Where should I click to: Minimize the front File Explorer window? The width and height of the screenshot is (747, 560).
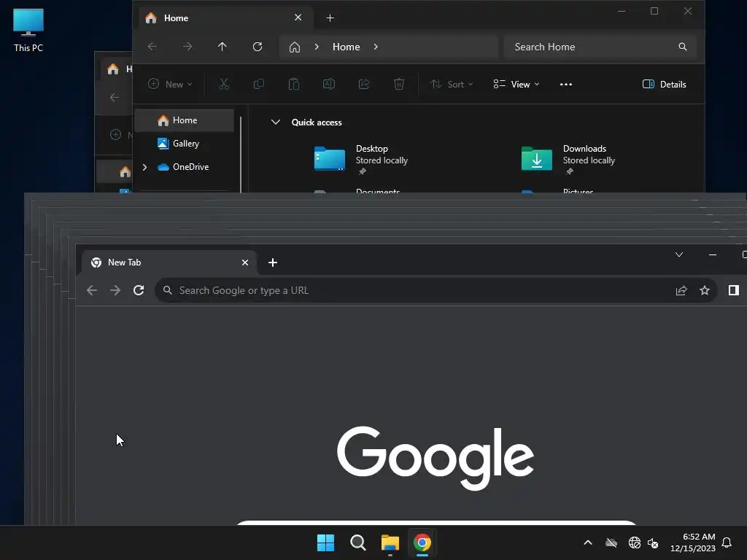coord(622,11)
